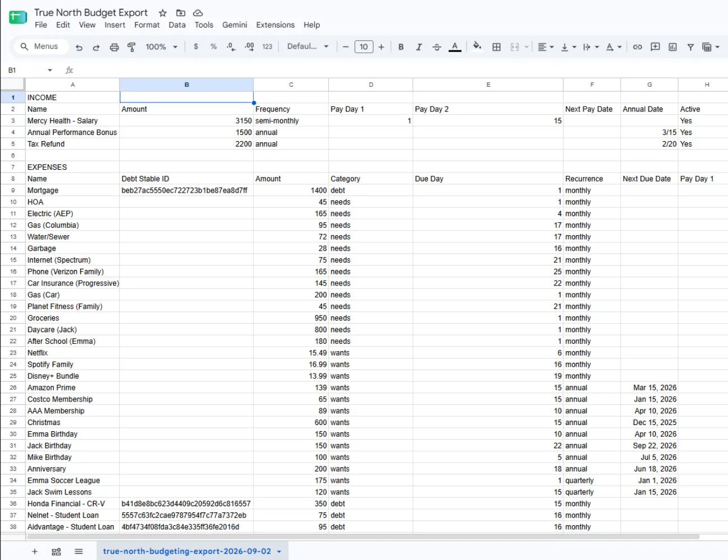Image resolution: width=728 pixels, height=560 pixels.
Task: Open the Edit menu
Action: tap(63, 25)
